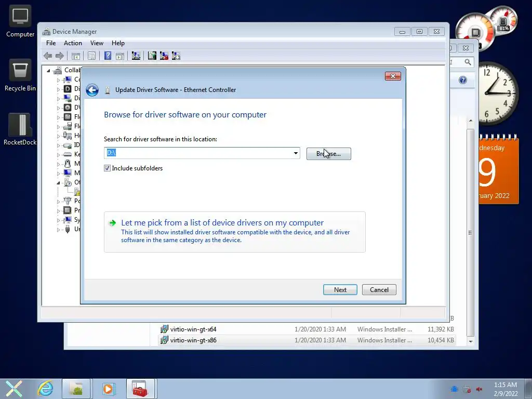Click the network tray icon

(x=467, y=389)
